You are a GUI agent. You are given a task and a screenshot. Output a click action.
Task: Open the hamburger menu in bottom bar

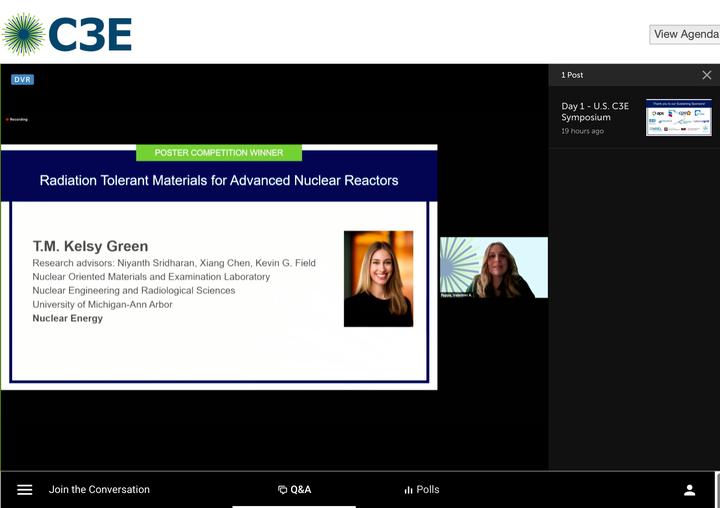(x=25, y=490)
